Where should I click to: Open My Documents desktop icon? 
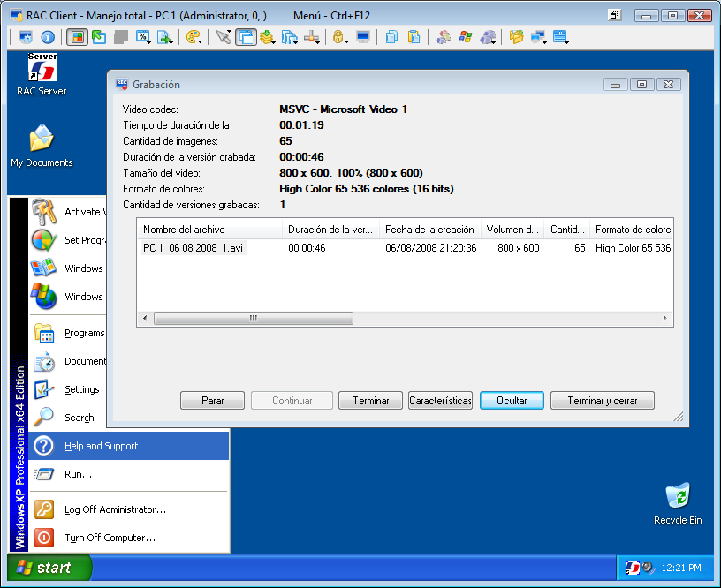42,146
